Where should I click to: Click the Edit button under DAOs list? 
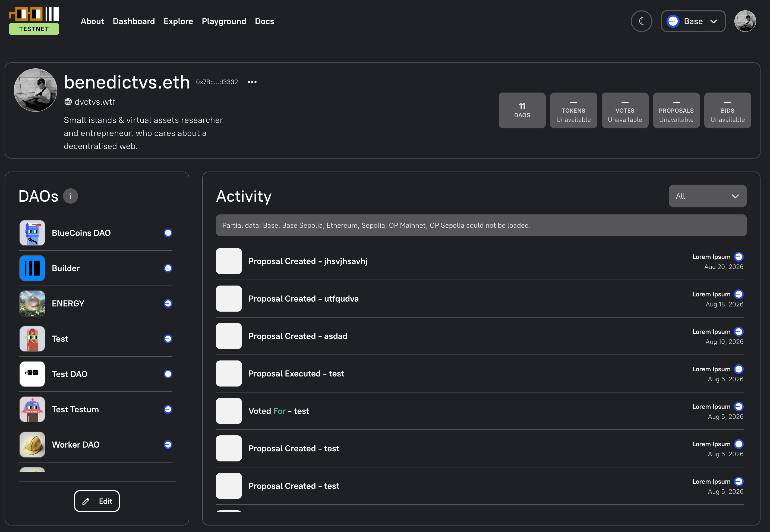[x=97, y=501]
